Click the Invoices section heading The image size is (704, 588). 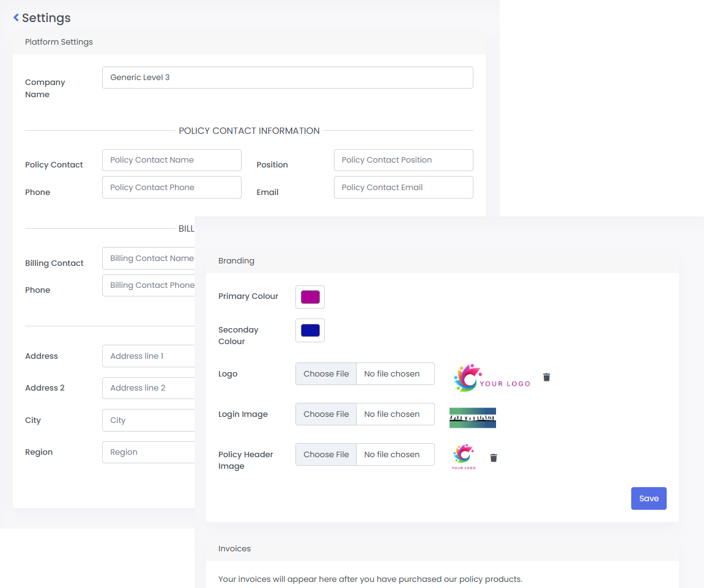[234, 548]
